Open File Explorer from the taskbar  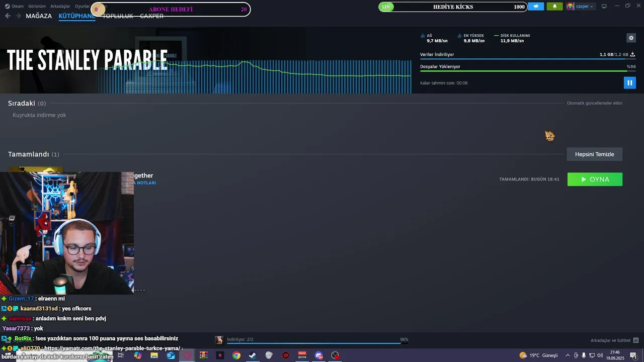pos(154,355)
